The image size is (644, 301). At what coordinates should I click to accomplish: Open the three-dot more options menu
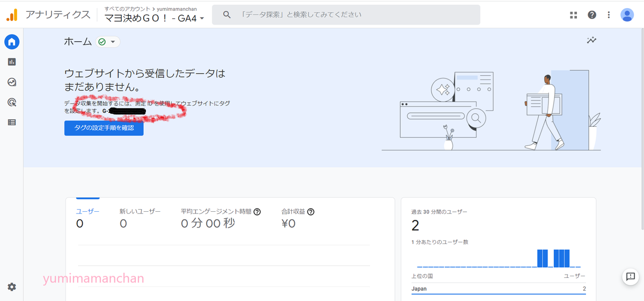click(609, 15)
